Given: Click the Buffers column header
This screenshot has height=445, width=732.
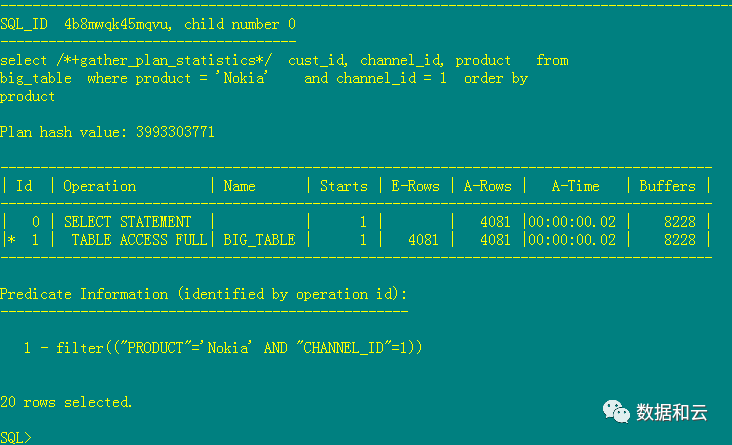Looking at the screenshot, I should coord(667,186).
